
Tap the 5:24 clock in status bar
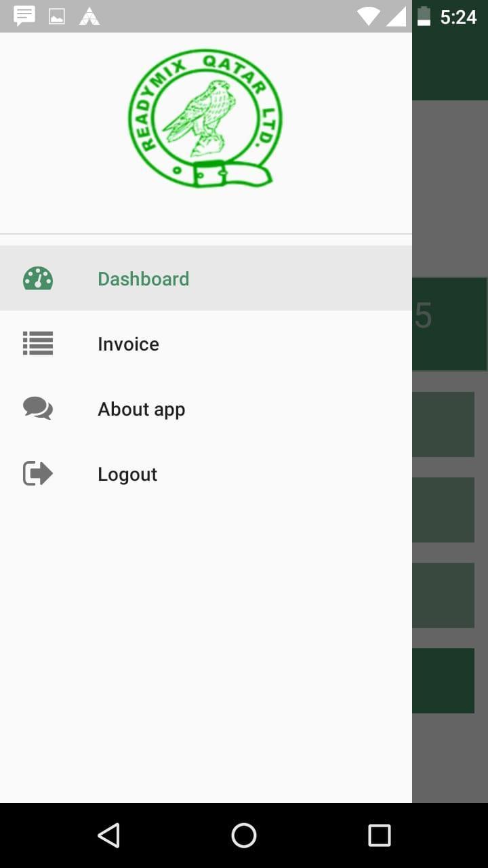(459, 17)
